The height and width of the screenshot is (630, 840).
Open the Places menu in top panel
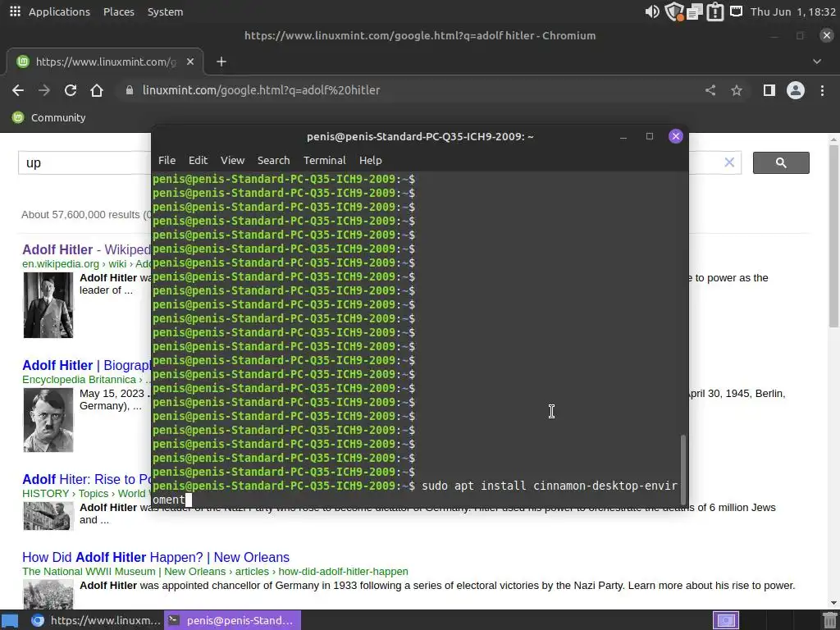[x=118, y=11]
